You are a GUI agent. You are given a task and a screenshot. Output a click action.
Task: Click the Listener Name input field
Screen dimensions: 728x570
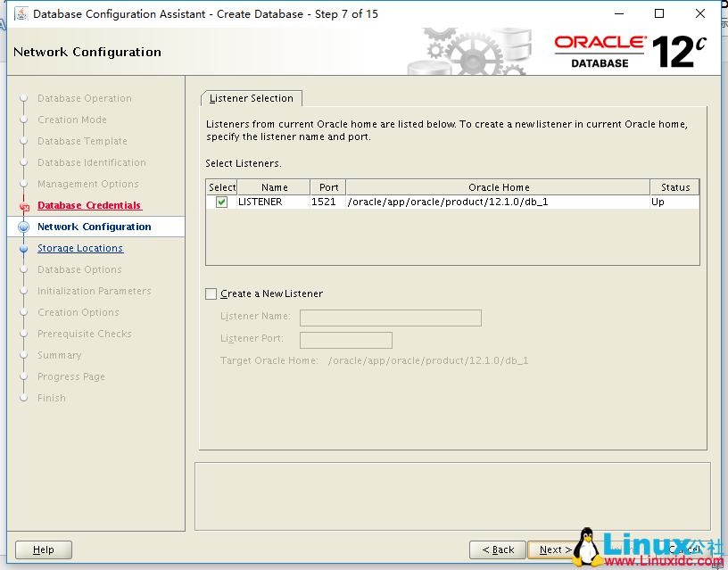[x=390, y=318]
